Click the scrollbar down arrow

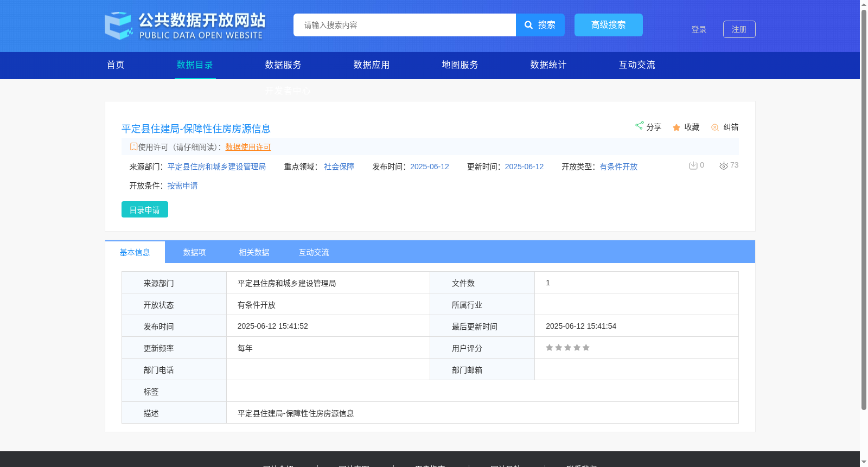[864, 463]
